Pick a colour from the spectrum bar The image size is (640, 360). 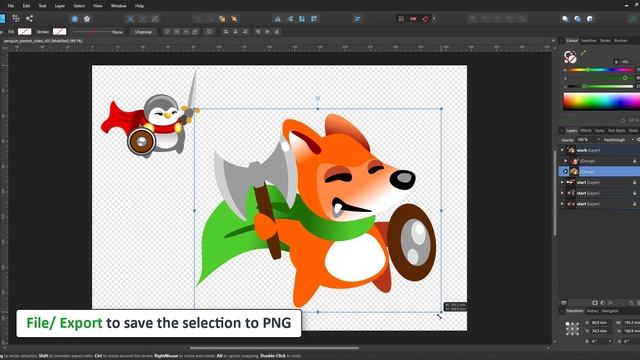[602, 101]
